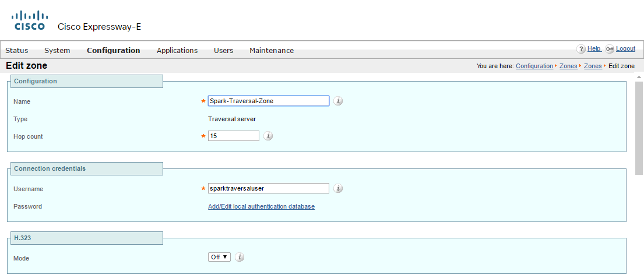
Task: Click the 'Edit zone' page heading
Action: pyautogui.click(x=27, y=66)
